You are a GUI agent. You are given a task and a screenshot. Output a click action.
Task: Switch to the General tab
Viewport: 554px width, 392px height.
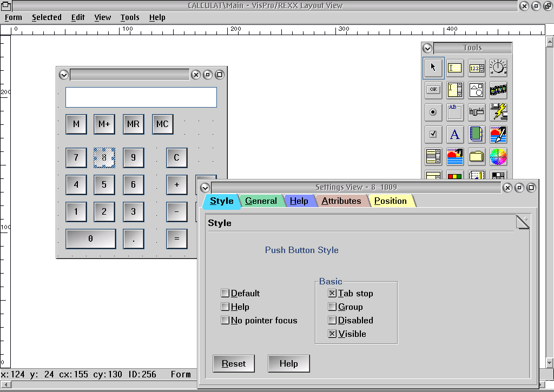click(261, 201)
